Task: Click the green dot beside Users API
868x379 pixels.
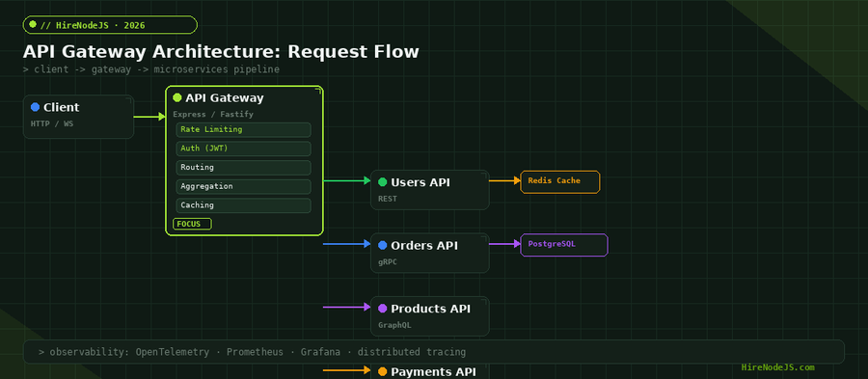Action: coord(383,182)
